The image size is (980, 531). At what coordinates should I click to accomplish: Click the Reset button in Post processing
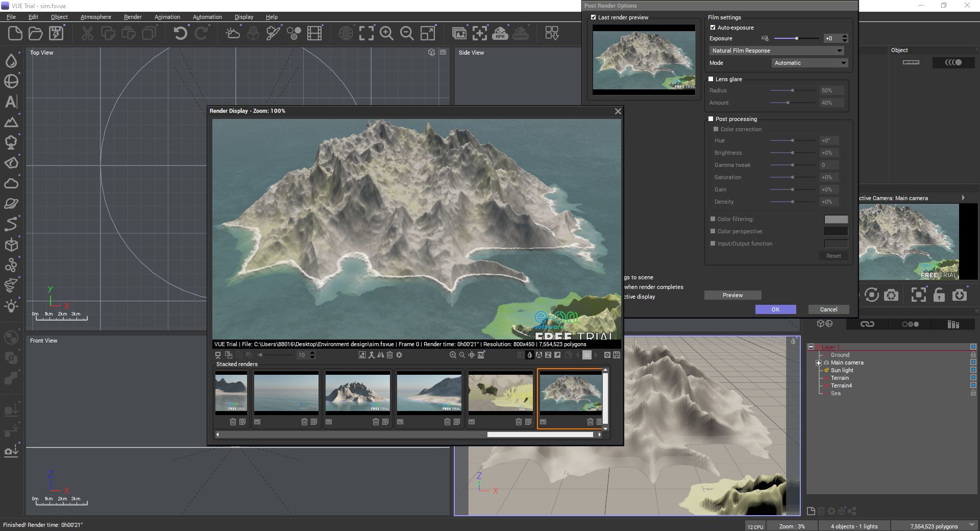pyautogui.click(x=834, y=256)
